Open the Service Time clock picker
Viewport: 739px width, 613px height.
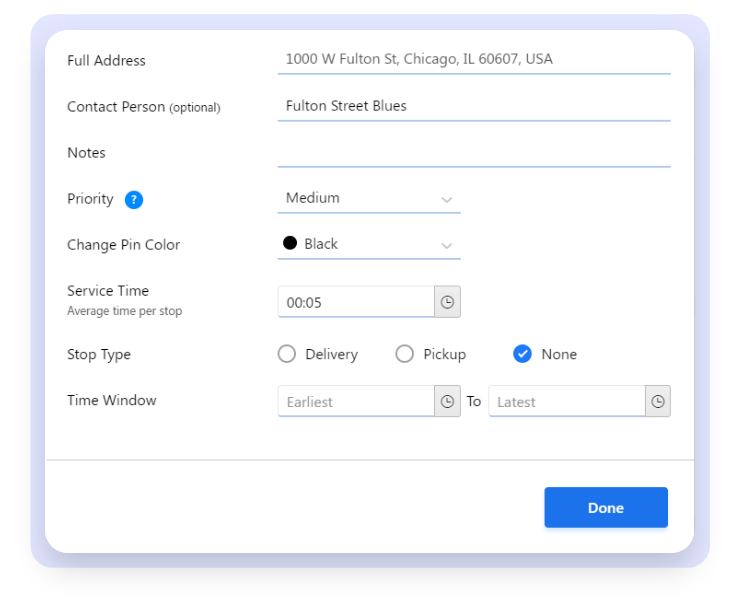point(447,302)
